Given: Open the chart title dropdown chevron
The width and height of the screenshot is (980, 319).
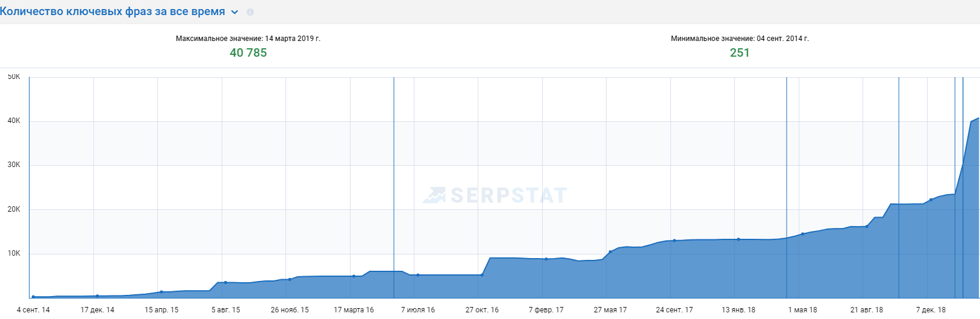Looking at the screenshot, I should pyautogui.click(x=235, y=12).
